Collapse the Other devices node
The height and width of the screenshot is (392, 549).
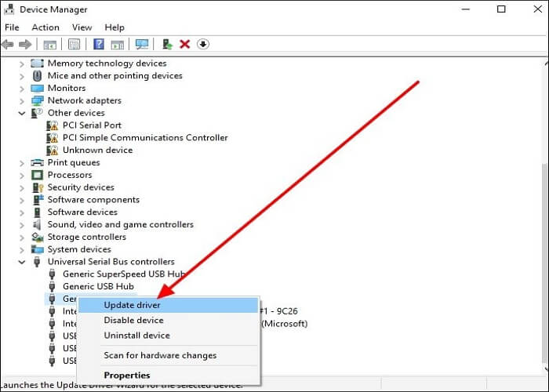(22, 114)
